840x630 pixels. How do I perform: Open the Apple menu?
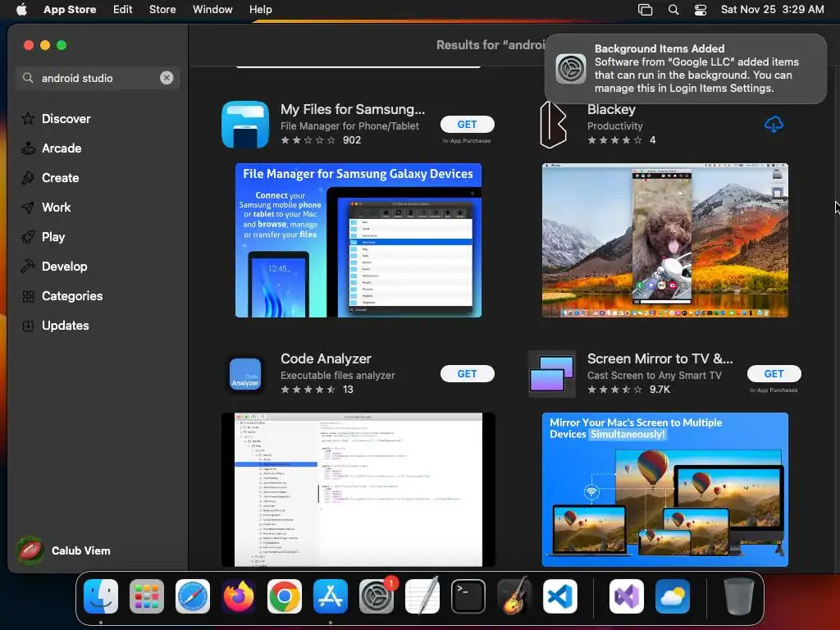pos(21,9)
